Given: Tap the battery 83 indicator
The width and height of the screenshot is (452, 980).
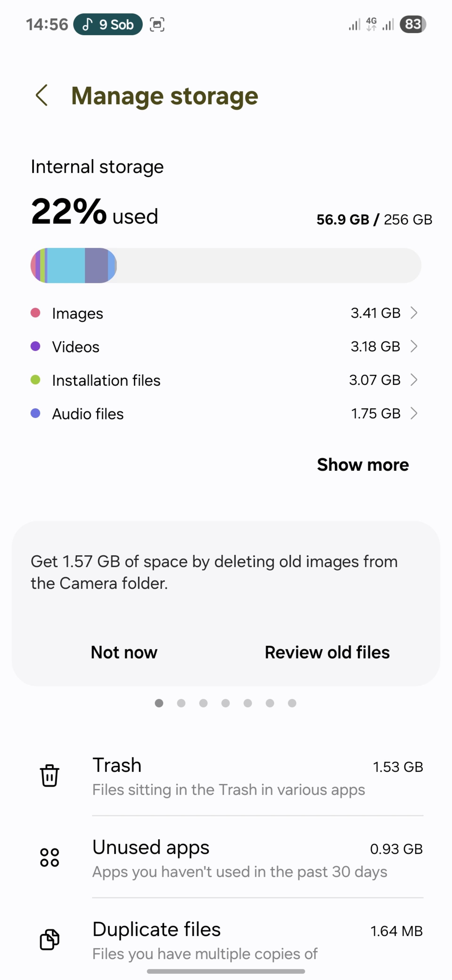Looking at the screenshot, I should click(x=413, y=24).
